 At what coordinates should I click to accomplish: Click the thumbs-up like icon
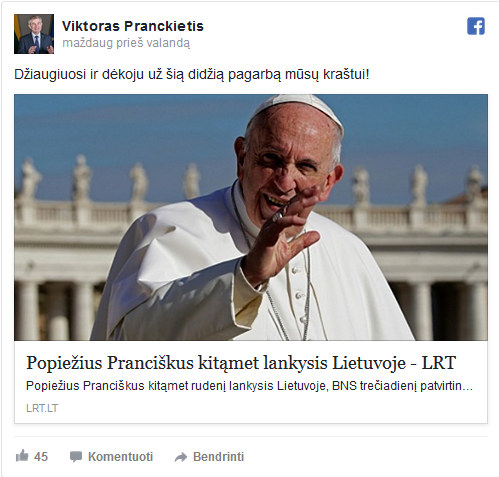click(x=22, y=456)
